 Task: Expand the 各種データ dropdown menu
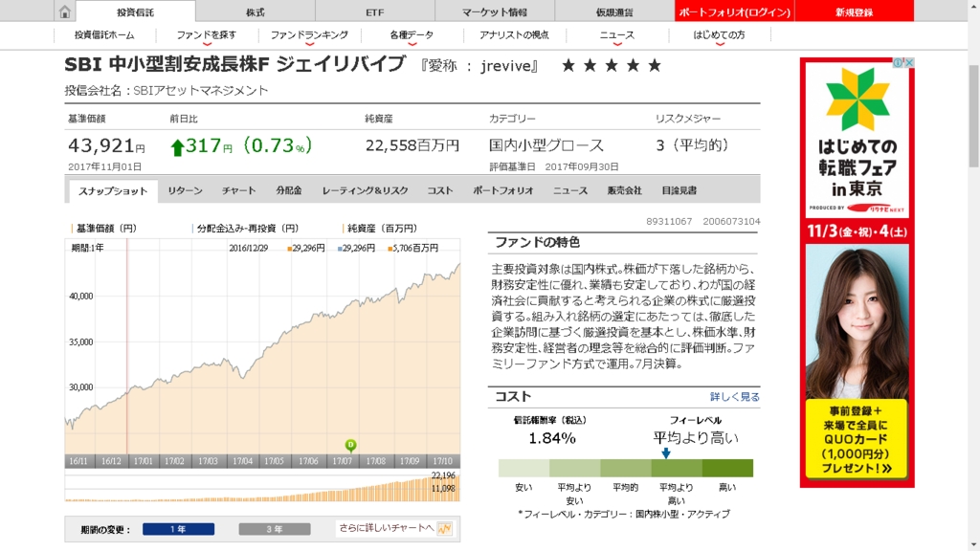pos(412,35)
